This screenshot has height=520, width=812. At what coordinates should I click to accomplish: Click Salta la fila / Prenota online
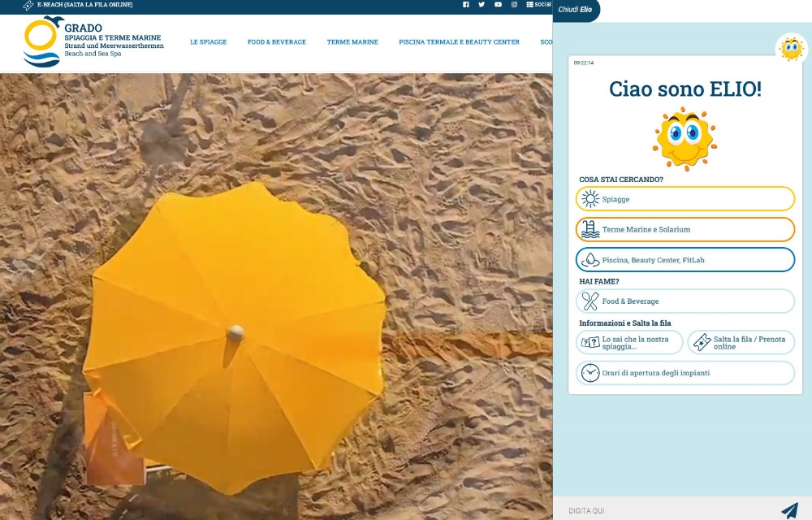(741, 342)
